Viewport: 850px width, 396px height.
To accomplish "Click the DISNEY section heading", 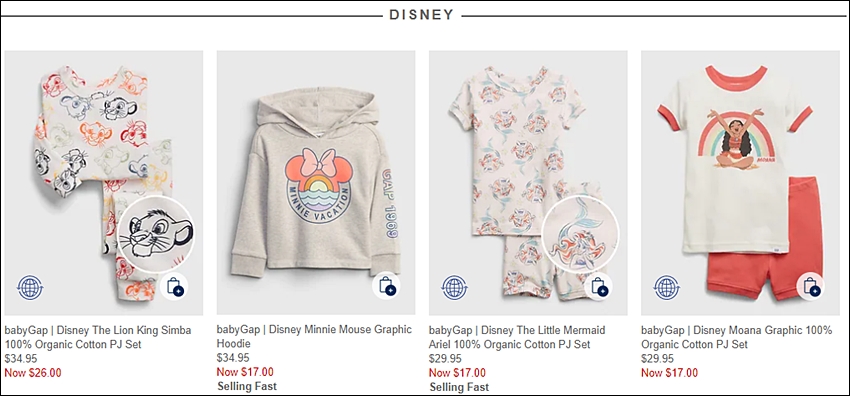I will tap(422, 15).
